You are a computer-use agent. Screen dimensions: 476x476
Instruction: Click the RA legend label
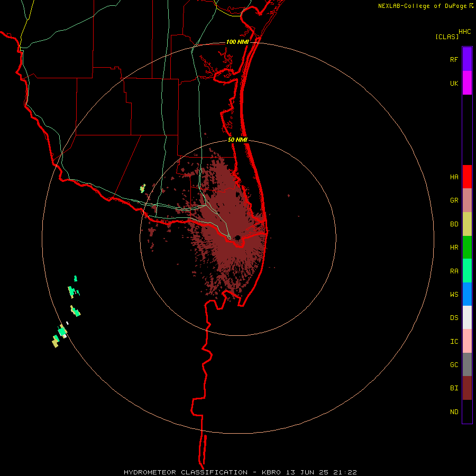[454, 271]
